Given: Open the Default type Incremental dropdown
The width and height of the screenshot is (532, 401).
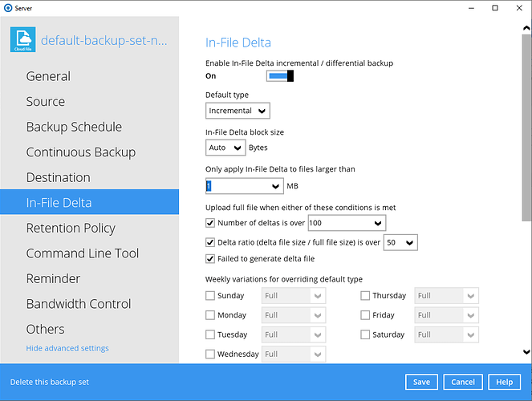Looking at the screenshot, I should [x=238, y=111].
